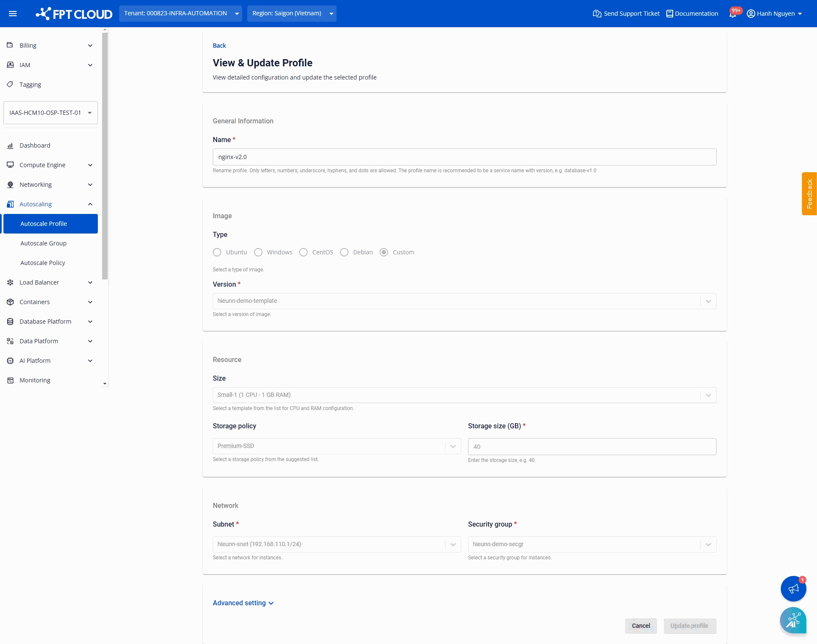Open the Autoscale Group menu item

(x=51, y=243)
